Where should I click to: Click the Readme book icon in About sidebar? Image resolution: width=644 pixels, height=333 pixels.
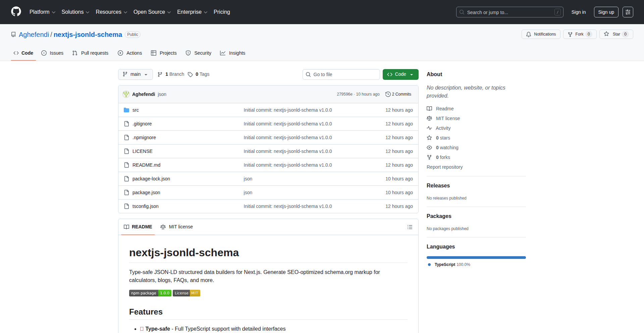tap(429, 108)
